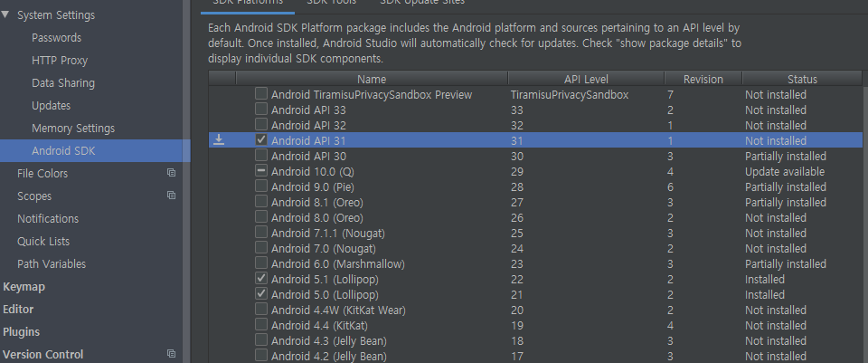The image size is (868, 363).
Task: Check Android 7.1.1 (Nougat) checkbox
Action: pyautogui.click(x=261, y=233)
